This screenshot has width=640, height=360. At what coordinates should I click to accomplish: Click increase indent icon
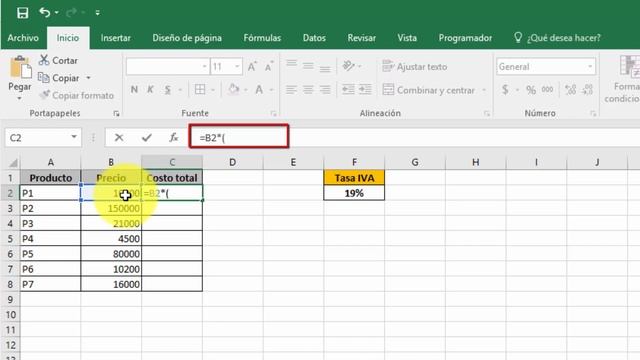coord(365,89)
